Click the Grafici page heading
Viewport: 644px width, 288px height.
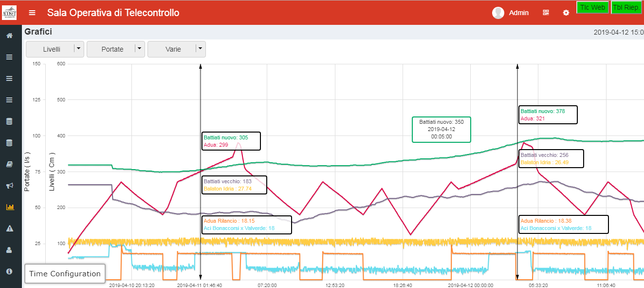(x=38, y=32)
